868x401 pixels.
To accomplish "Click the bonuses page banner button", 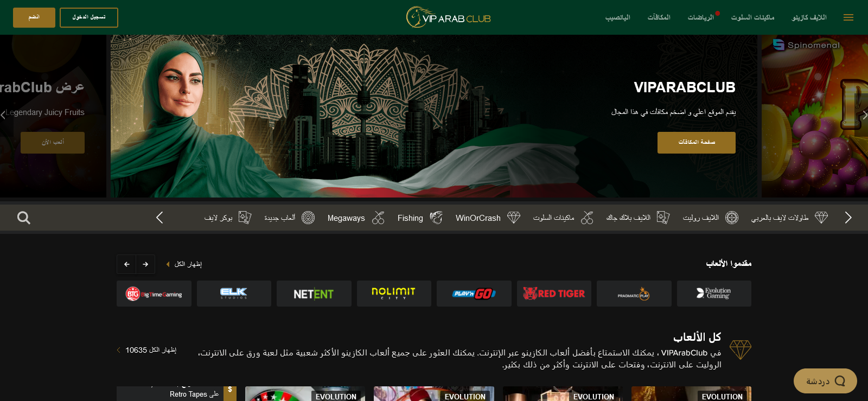I will (x=697, y=142).
